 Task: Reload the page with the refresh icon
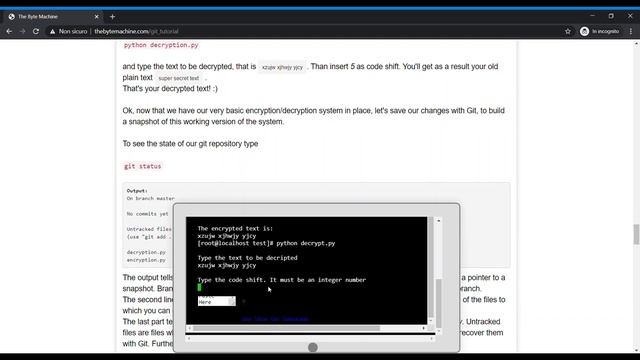[36, 31]
